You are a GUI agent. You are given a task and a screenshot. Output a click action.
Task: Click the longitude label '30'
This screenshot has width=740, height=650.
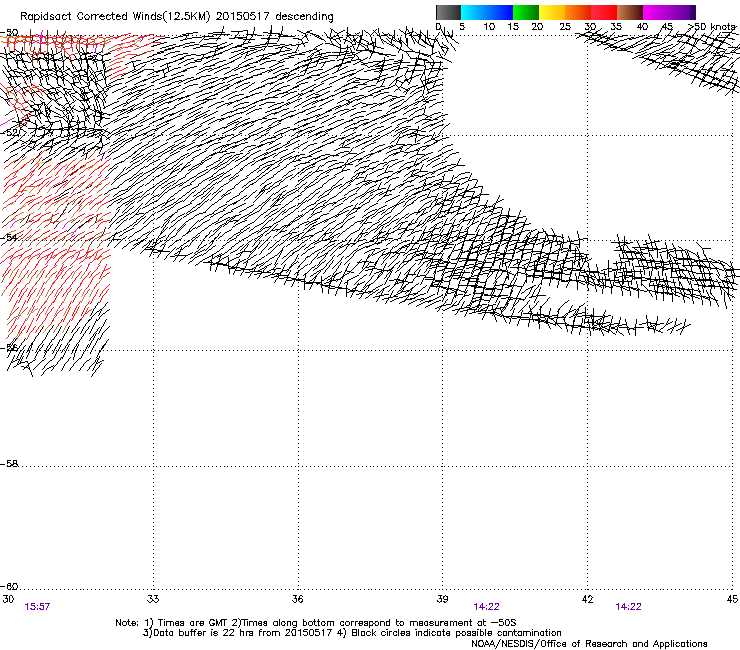8,599
